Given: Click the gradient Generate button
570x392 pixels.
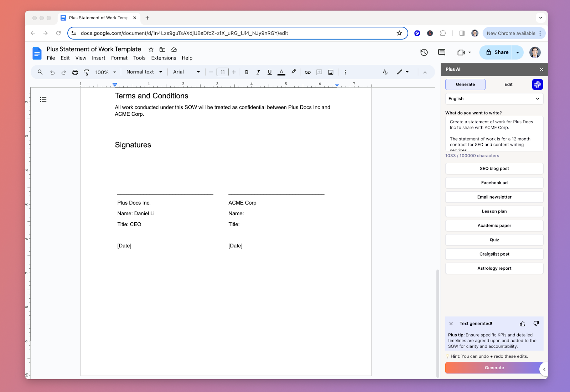Looking at the screenshot, I should click(494, 368).
